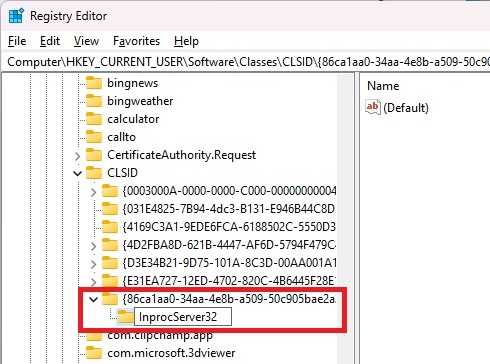Click the (Default) string value icon
This screenshot has height=364, width=490.
tap(373, 107)
